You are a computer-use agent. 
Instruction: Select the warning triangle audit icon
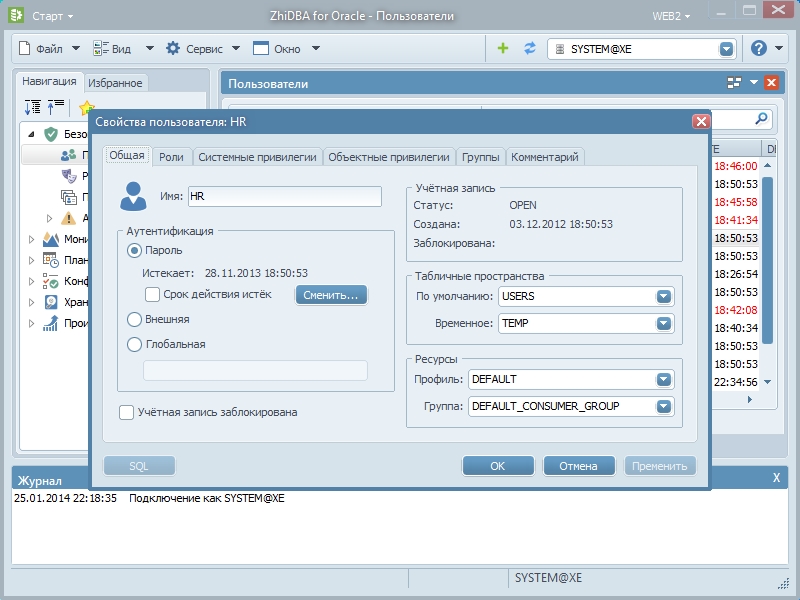68,218
